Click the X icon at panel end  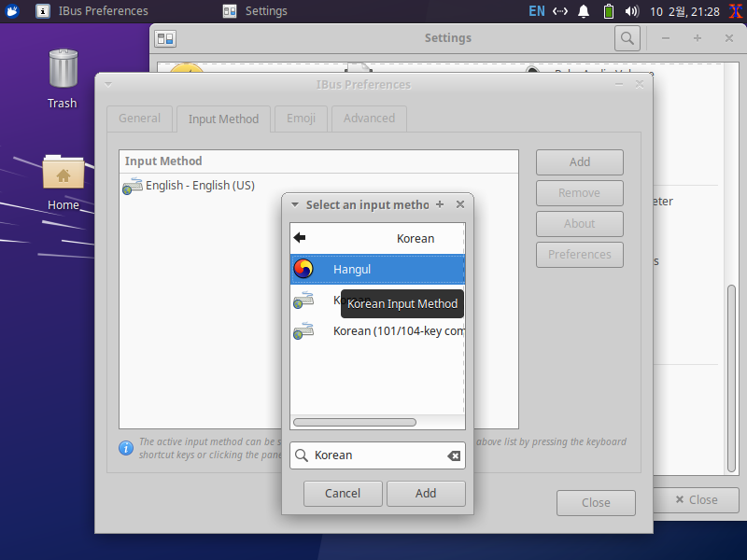736,11
